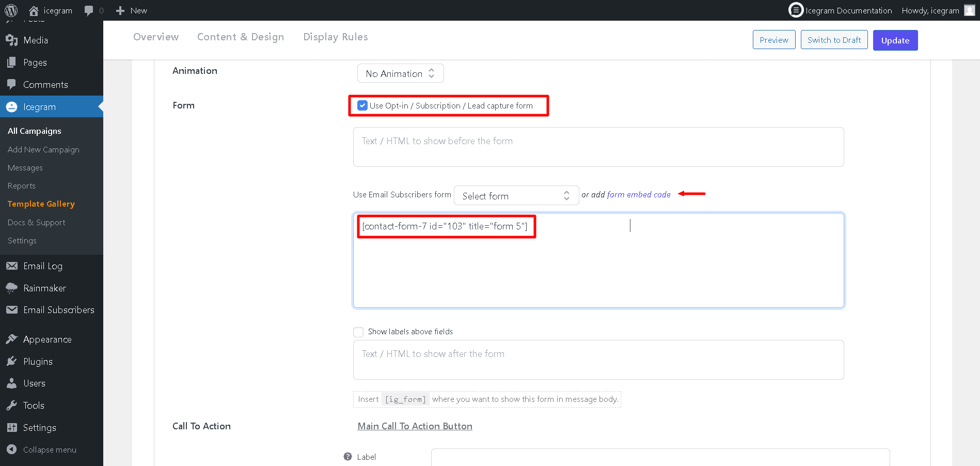Image resolution: width=980 pixels, height=466 pixels.
Task: Click the Plugins plug icon
Action: tap(12, 361)
